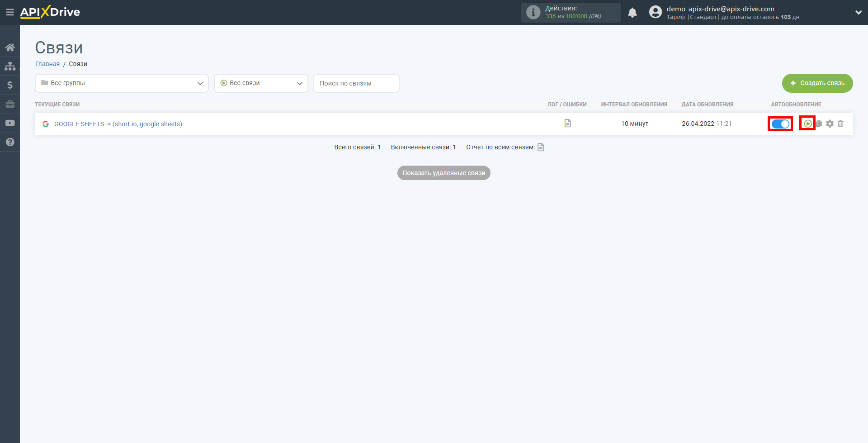Click the '10 минут' interval value
The image size is (868, 443).
(635, 124)
